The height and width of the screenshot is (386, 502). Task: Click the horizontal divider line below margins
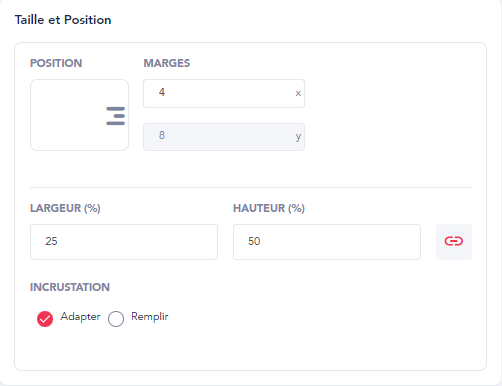[251, 187]
